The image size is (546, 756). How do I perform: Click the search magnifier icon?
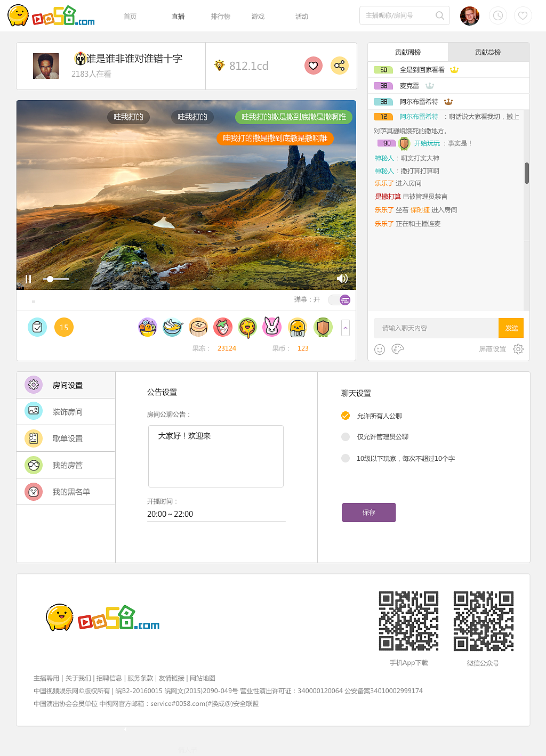coord(440,15)
